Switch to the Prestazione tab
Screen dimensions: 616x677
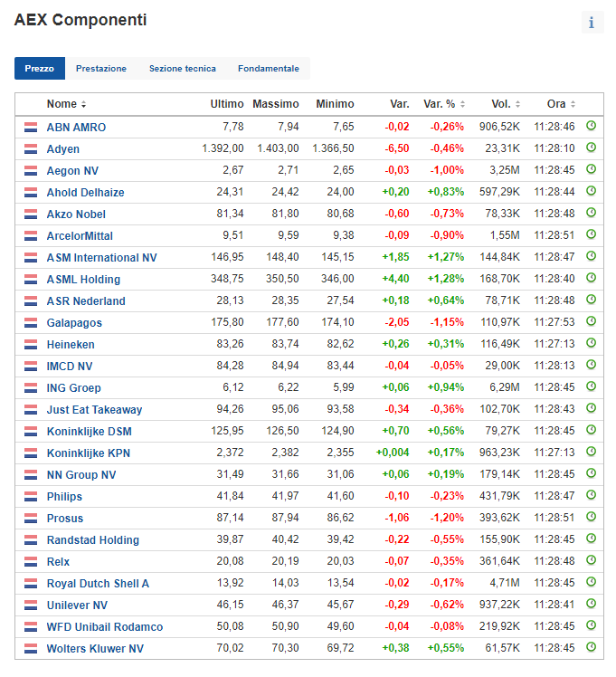pyautogui.click(x=101, y=69)
